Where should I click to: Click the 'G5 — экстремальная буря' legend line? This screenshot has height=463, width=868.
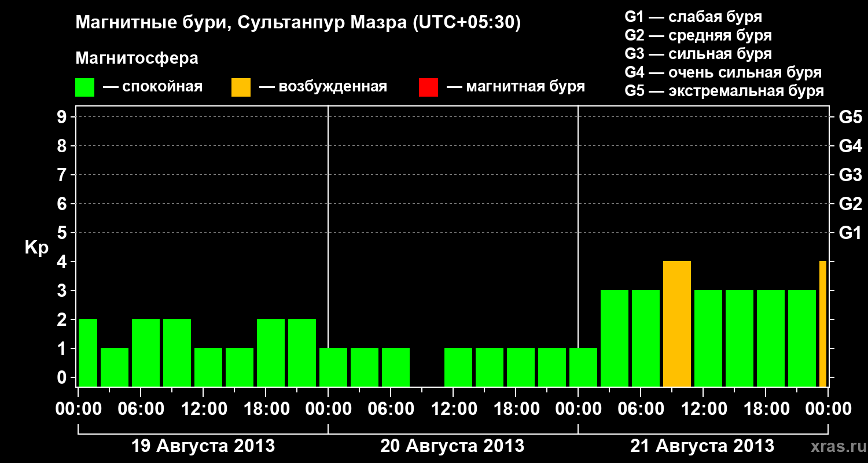pos(724,91)
